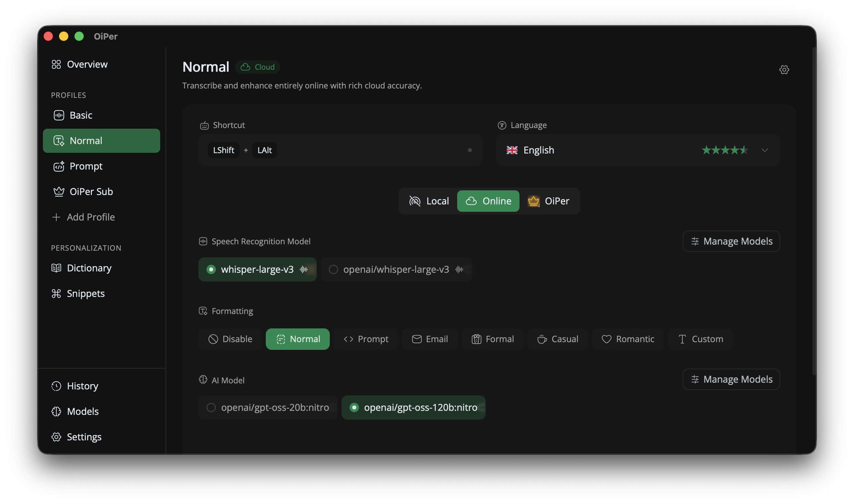The image size is (854, 504).
Task: Click the Language translate icon
Action: (x=502, y=125)
